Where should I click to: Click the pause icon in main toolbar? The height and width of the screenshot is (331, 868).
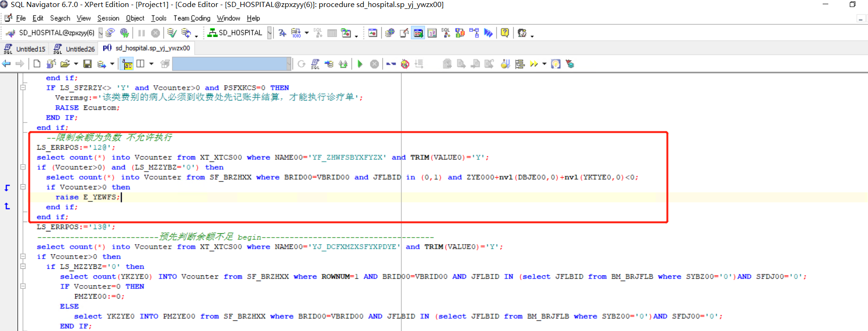click(x=142, y=33)
